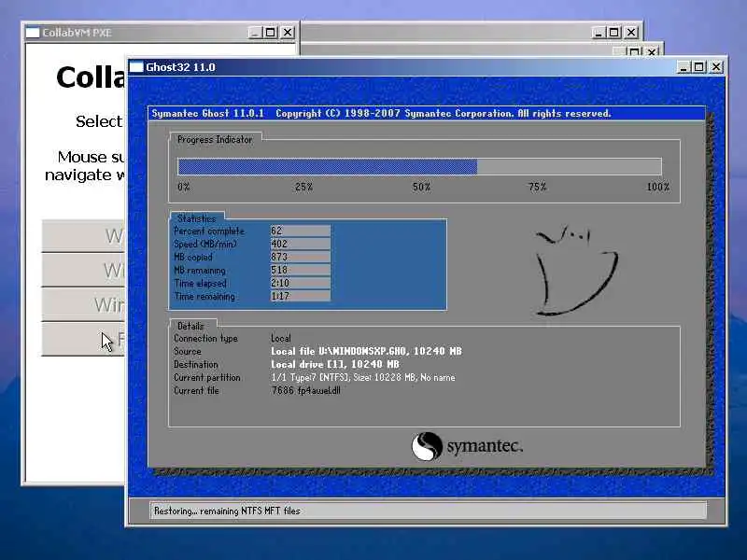
Task: Click the CollabVM PXE window title icon
Action: (x=33, y=33)
